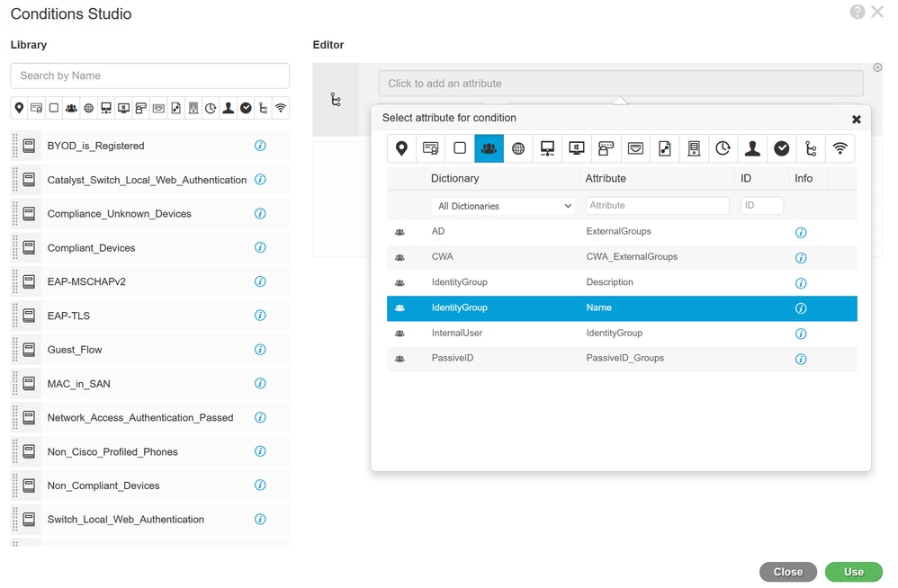Select Ethernet port filter icon in attribute popup
The width and height of the screenshot is (898, 588).
click(635, 148)
